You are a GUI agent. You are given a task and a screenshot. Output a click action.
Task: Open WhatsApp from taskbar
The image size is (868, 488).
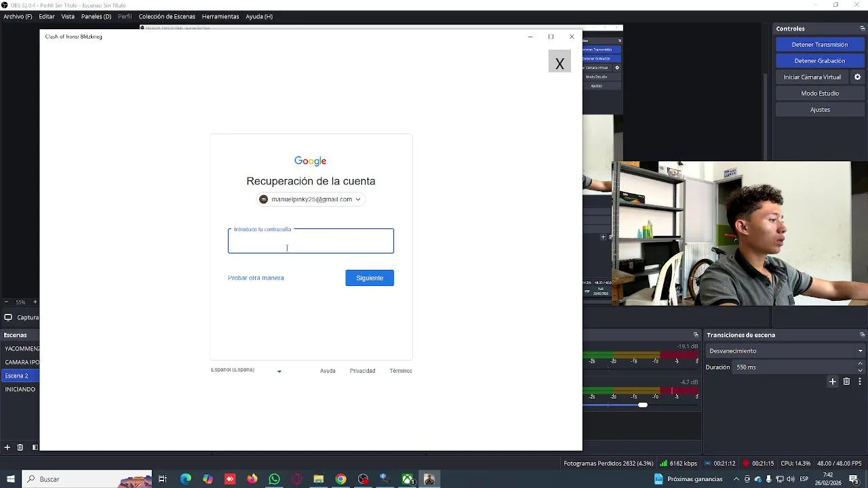point(275,479)
